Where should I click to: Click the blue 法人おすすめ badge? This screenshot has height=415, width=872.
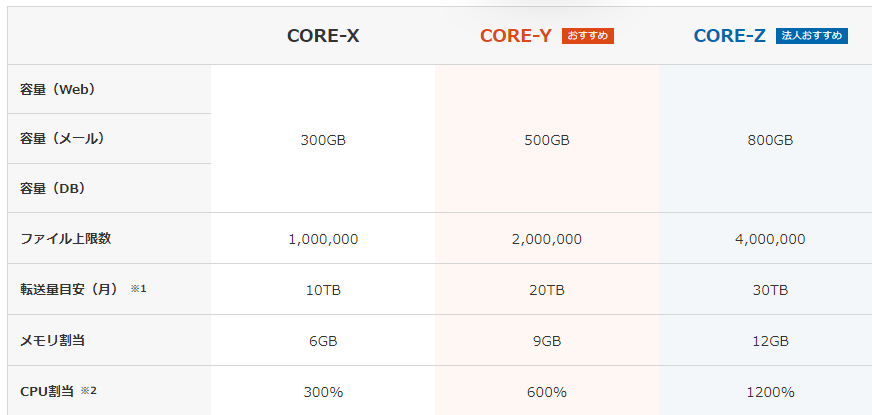coord(811,36)
